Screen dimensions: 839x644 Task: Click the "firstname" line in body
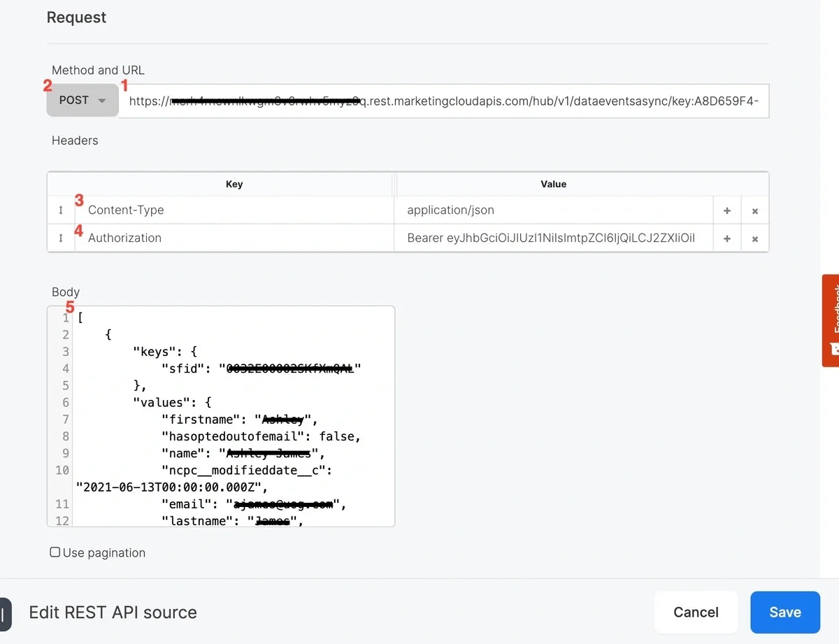pyautogui.click(x=240, y=420)
